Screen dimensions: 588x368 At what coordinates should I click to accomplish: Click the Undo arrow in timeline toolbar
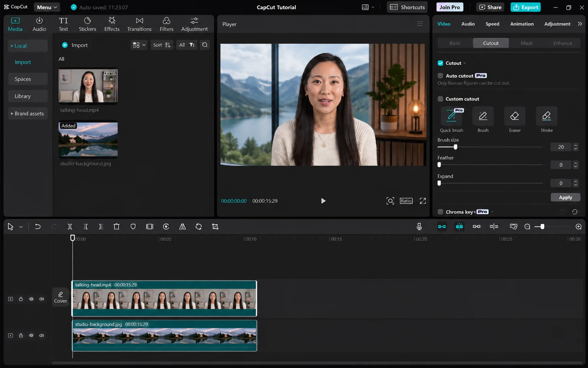point(37,227)
